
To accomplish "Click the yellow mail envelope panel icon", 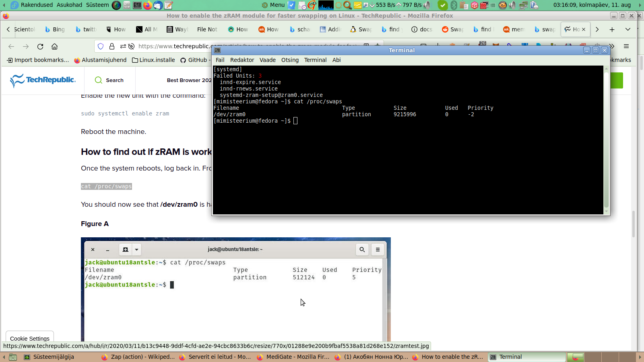I will [357, 5].
